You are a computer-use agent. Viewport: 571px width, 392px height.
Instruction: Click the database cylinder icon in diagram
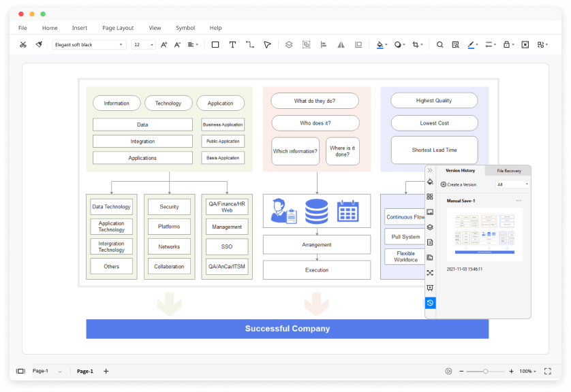point(316,211)
